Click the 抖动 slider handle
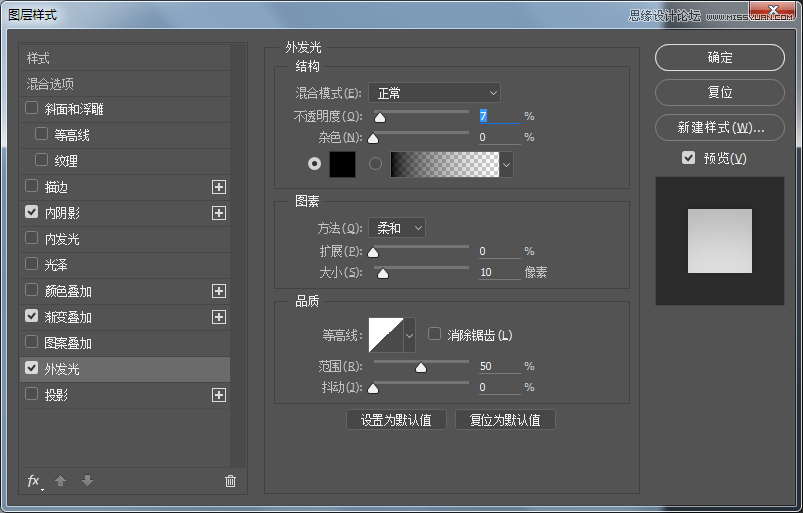 tap(373, 389)
